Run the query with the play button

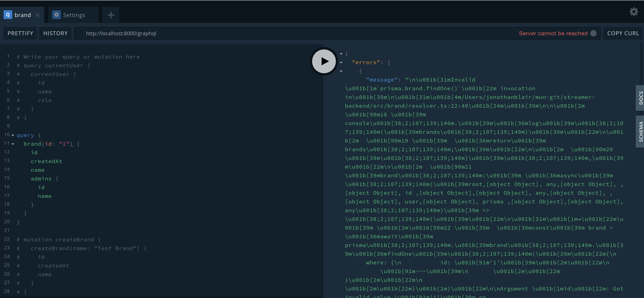click(x=324, y=61)
